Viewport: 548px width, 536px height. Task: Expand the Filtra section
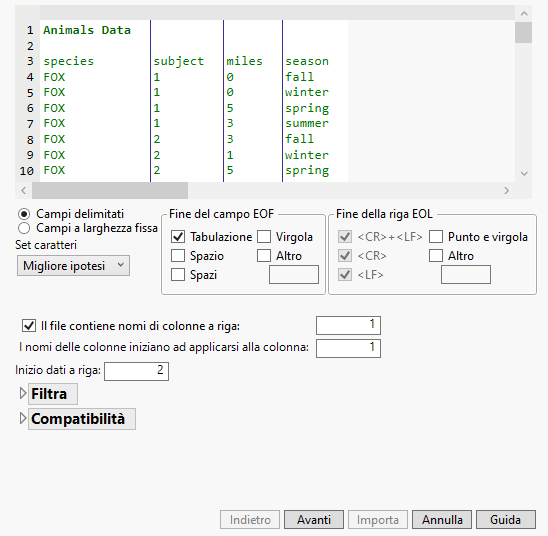pyautogui.click(x=23, y=393)
